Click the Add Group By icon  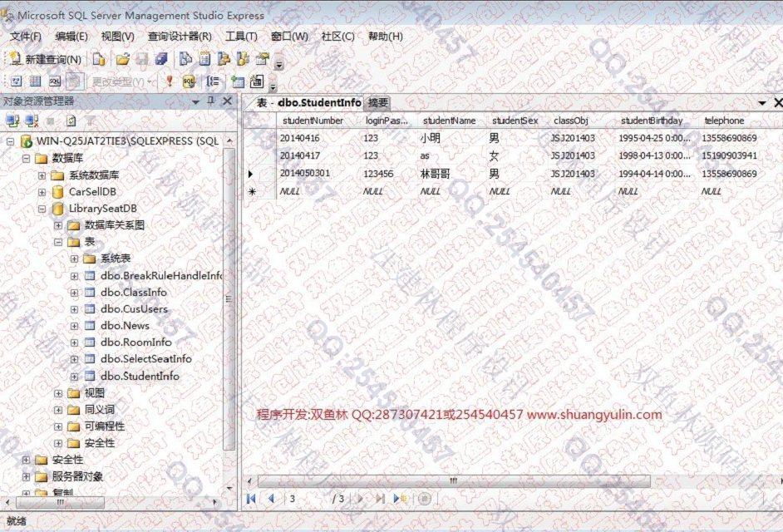pos(214,81)
